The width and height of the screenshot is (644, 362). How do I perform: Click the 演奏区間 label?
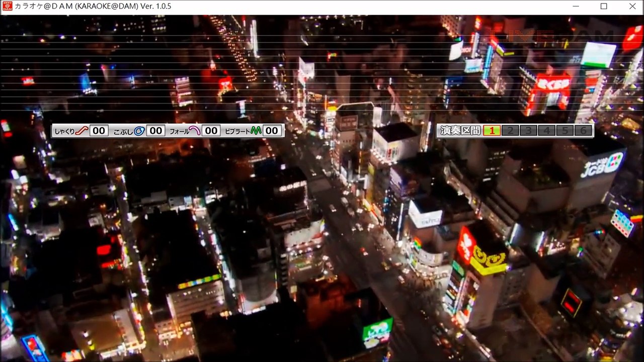[x=460, y=131]
